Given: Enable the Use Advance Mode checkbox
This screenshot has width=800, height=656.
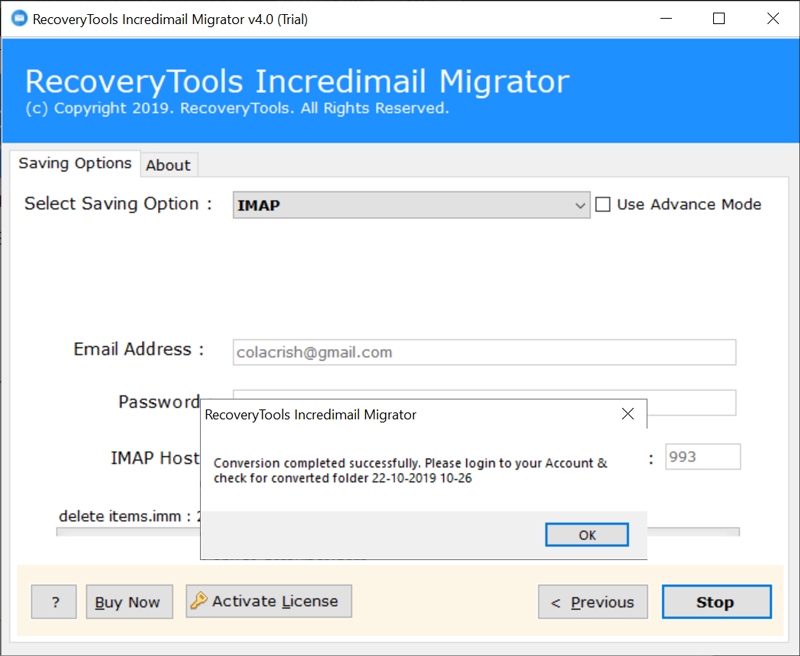Looking at the screenshot, I should click(x=603, y=205).
